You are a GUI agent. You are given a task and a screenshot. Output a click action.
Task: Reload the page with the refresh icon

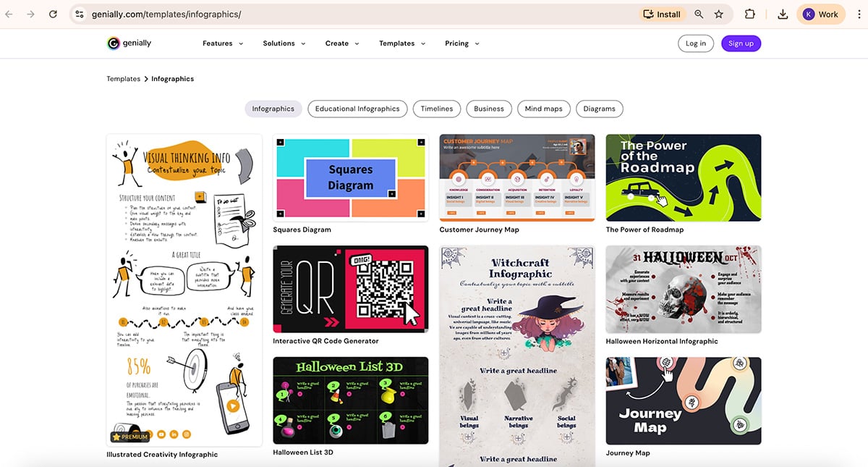(x=53, y=14)
